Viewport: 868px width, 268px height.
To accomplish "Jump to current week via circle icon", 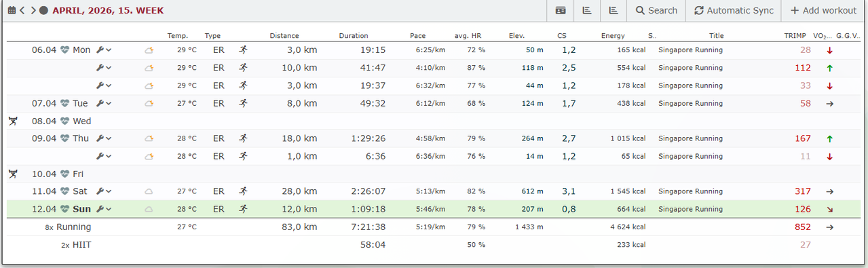I will click(x=43, y=10).
